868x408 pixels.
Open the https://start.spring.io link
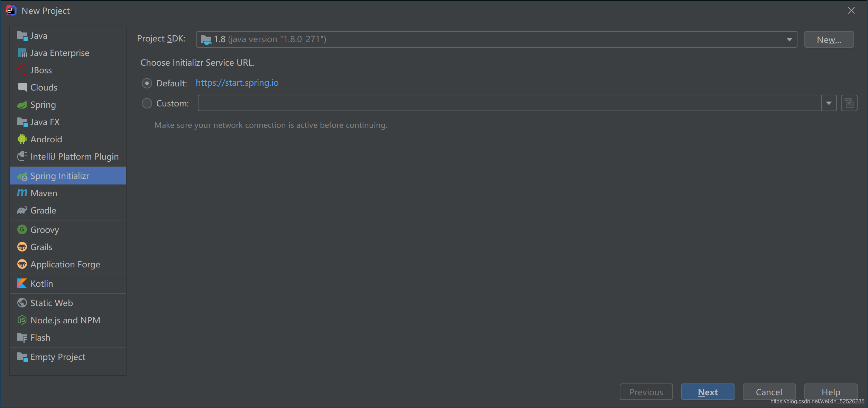[x=237, y=83]
